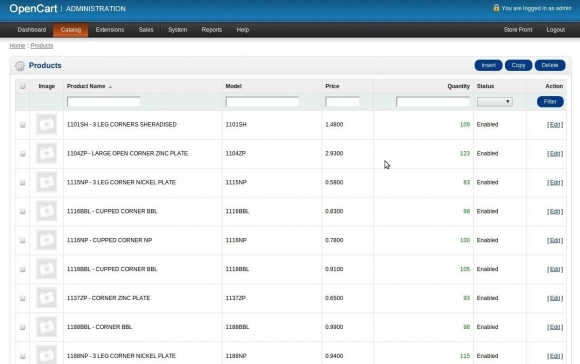580x364 pixels.
Task: Click the 1101SH product image placeholder
Action: pyautogui.click(x=47, y=124)
